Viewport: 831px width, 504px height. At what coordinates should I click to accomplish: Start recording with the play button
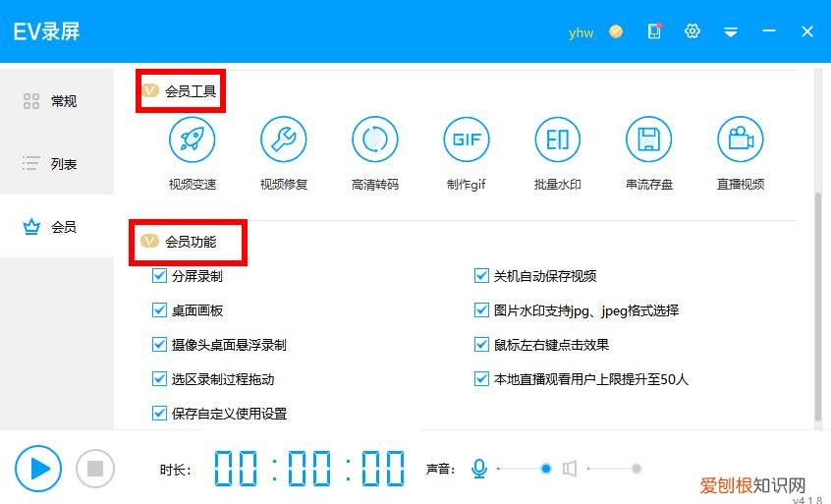point(38,469)
